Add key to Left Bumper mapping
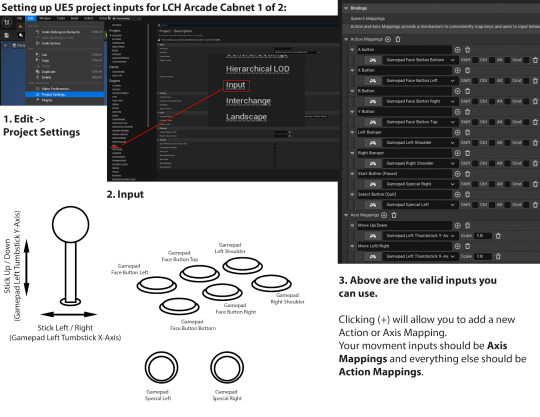540x417 pixels. tap(457, 132)
